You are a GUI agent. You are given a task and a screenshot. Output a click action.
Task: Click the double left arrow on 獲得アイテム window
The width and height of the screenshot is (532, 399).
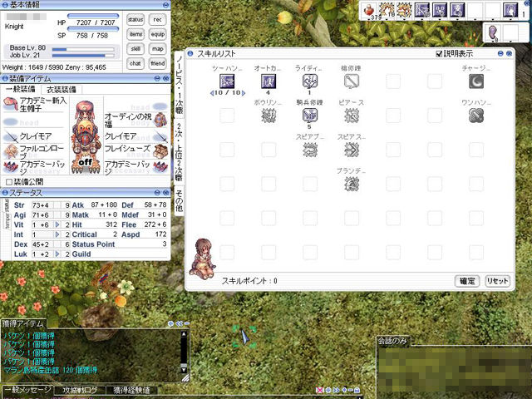click(x=180, y=323)
